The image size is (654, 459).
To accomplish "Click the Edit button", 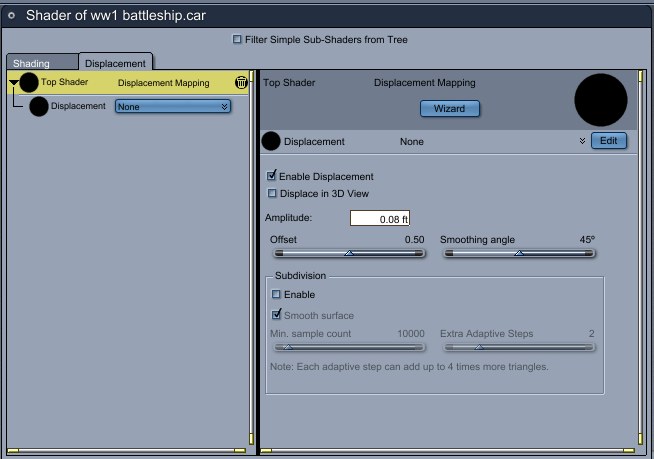I will point(609,141).
